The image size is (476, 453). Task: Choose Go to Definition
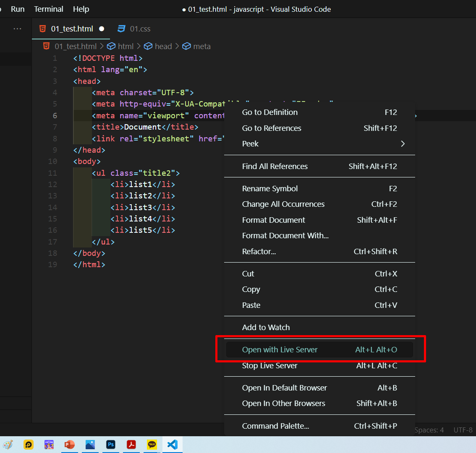click(x=319, y=112)
